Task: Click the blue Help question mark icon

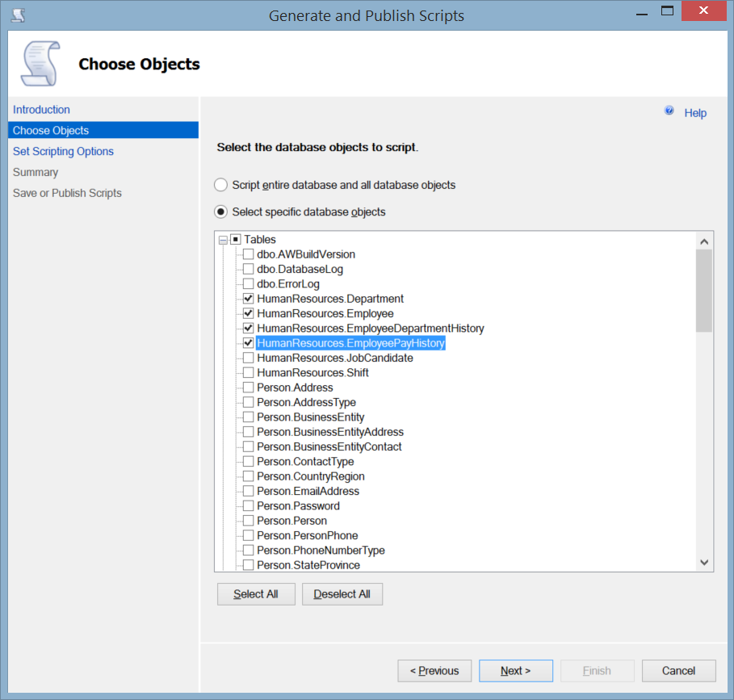Action: [669, 111]
